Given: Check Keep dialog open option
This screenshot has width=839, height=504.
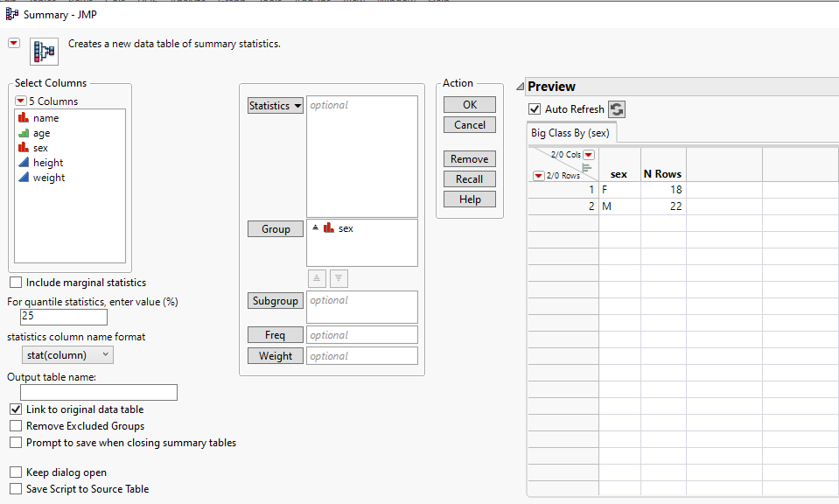Looking at the screenshot, I should click(x=15, y=472).
